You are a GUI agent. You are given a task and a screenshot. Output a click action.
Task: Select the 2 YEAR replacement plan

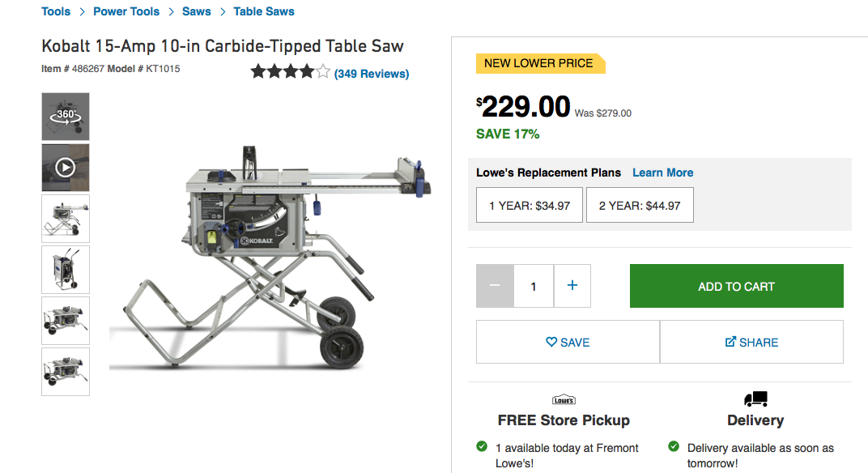pyautogui.click(x=640, y=205)
